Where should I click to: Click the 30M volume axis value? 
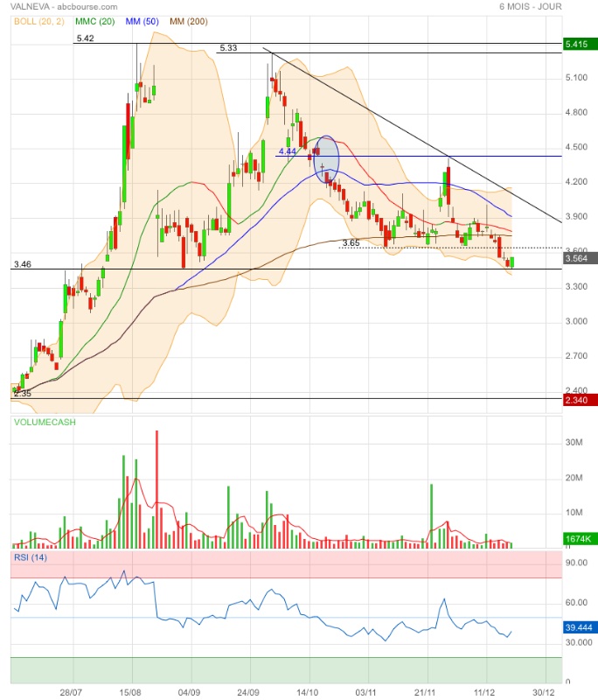574,443
